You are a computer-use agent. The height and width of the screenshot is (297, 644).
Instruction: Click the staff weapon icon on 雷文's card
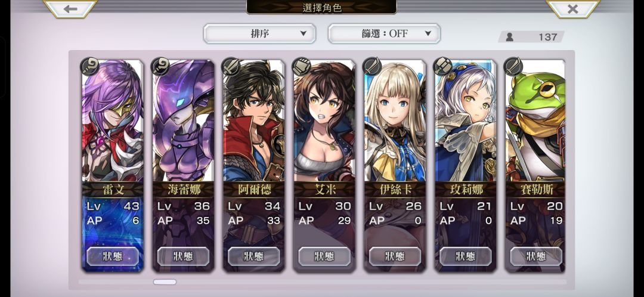(90, 67)
